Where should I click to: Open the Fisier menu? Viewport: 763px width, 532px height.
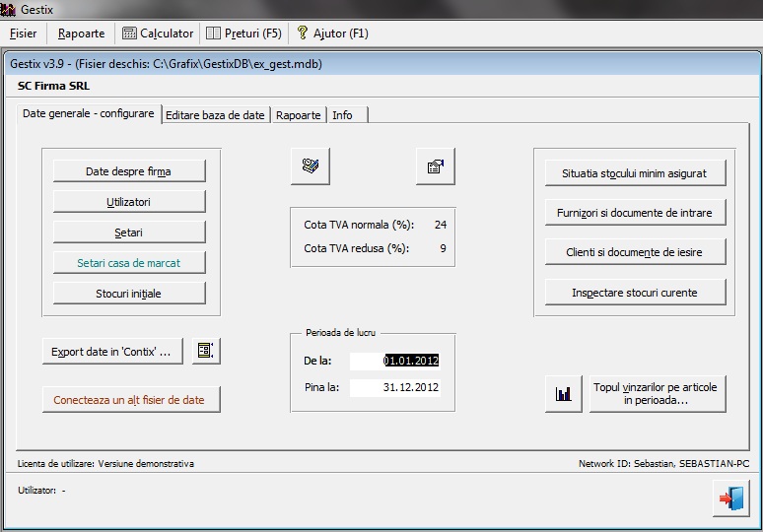click(24, 33)
